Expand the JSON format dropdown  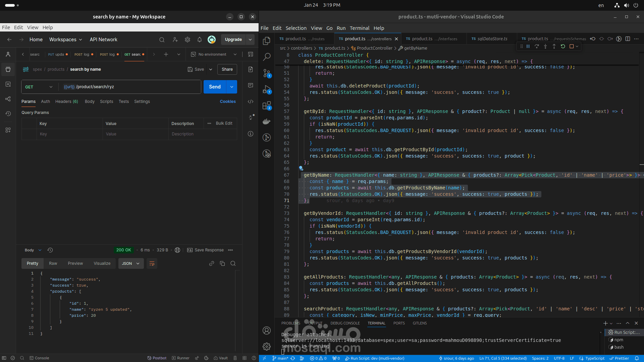pyautogui.click(x=131, y=263)
